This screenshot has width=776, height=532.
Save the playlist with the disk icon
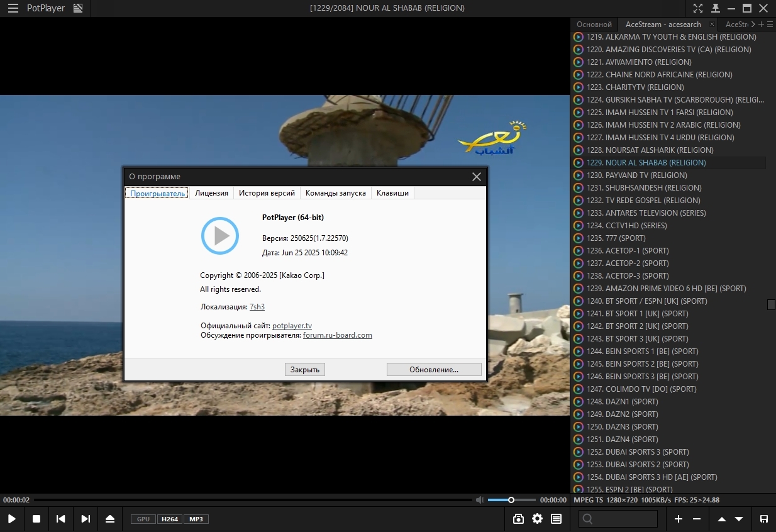point(764,519)
